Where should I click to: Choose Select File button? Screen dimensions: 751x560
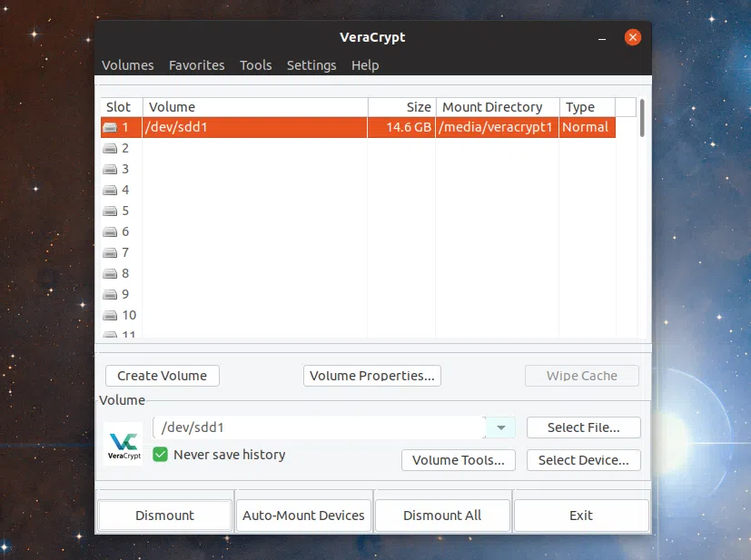(583, 427)
